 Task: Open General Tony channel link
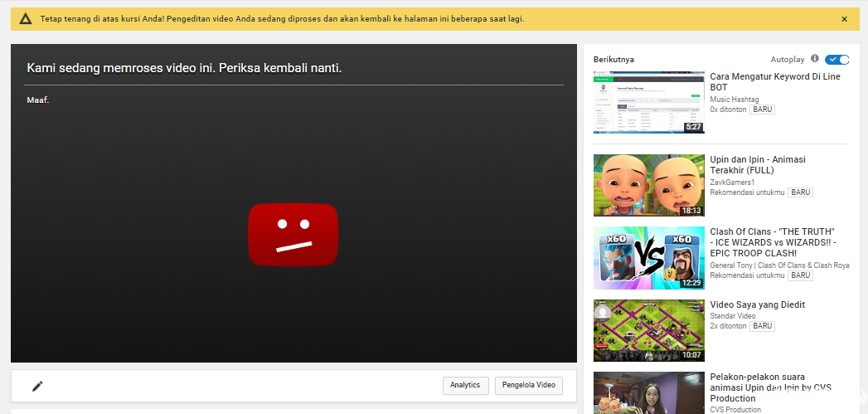tap(779, 265)
